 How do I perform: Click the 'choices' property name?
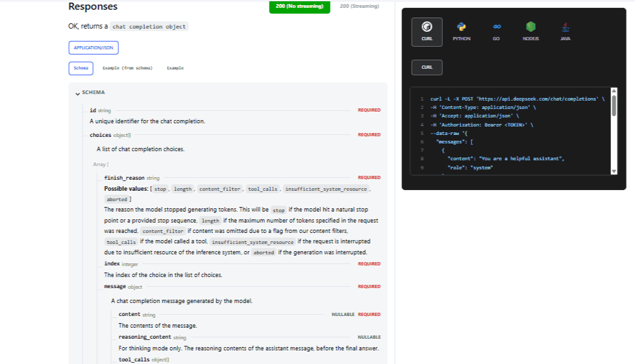click(x=101, y=135)
